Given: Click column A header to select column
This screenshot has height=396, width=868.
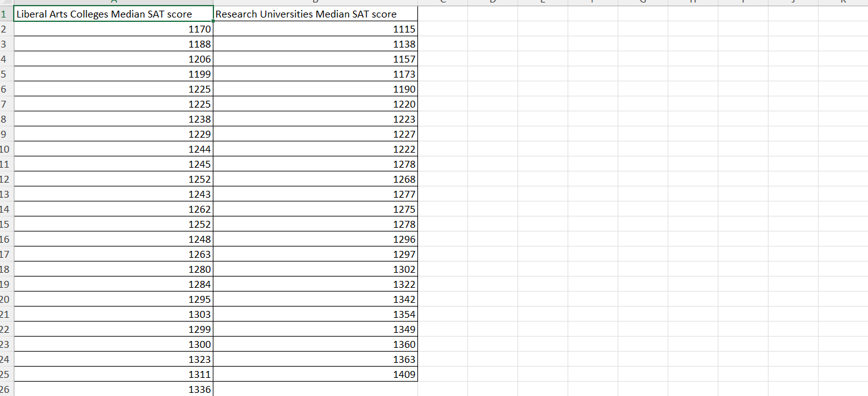Looking at the screenshot, I should click(x=113, y=3).
